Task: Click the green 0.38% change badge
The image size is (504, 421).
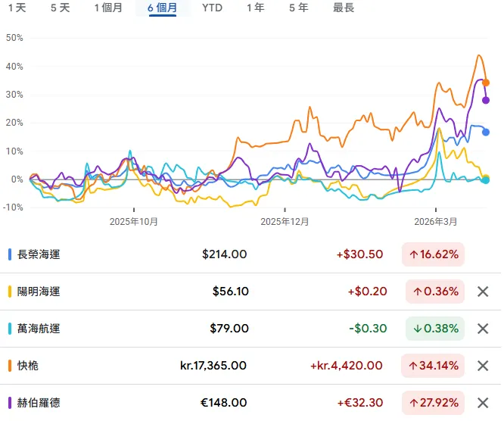Action: click(x=435, y=329)
